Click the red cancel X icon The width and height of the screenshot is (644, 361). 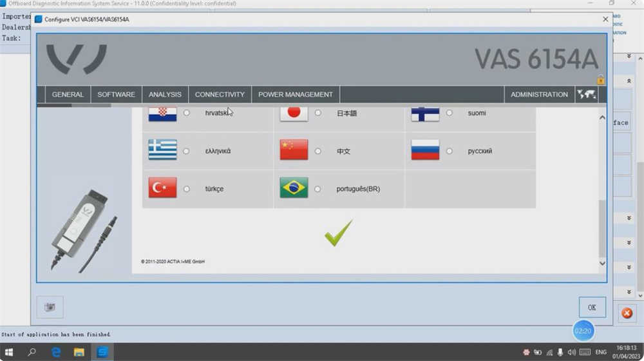[x=627, y=313]
